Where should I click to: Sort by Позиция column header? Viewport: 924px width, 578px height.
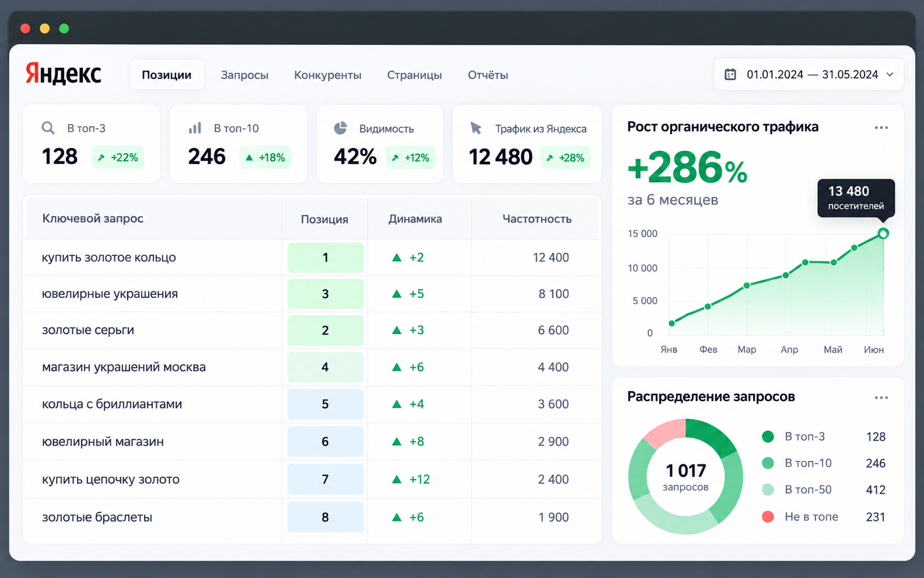325,219
